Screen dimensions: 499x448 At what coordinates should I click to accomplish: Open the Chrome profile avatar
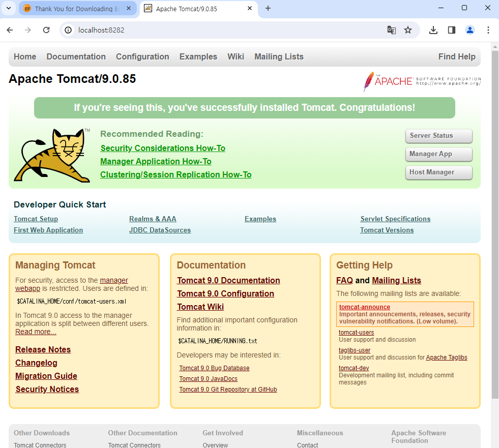click(469, 30)
